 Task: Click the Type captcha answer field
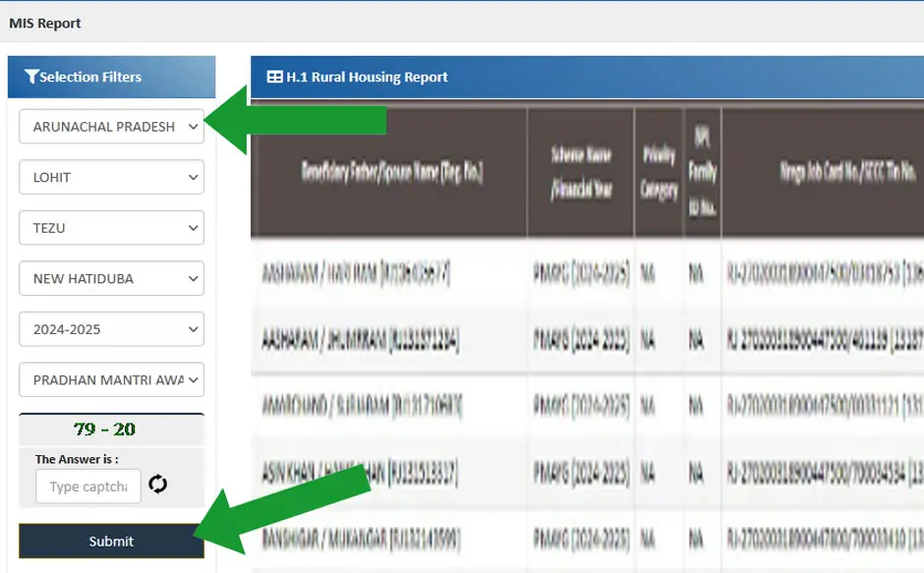[88, 487]
